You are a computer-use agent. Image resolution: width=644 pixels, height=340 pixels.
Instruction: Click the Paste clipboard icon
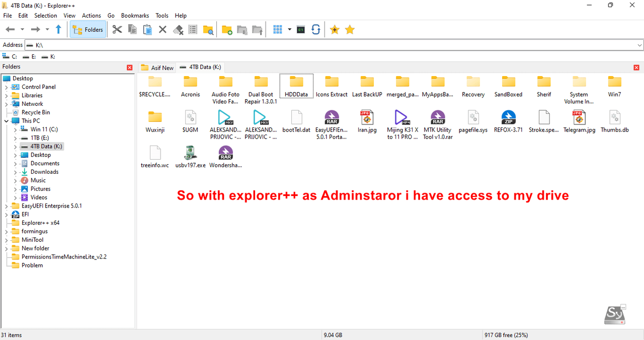coord(147,30)
